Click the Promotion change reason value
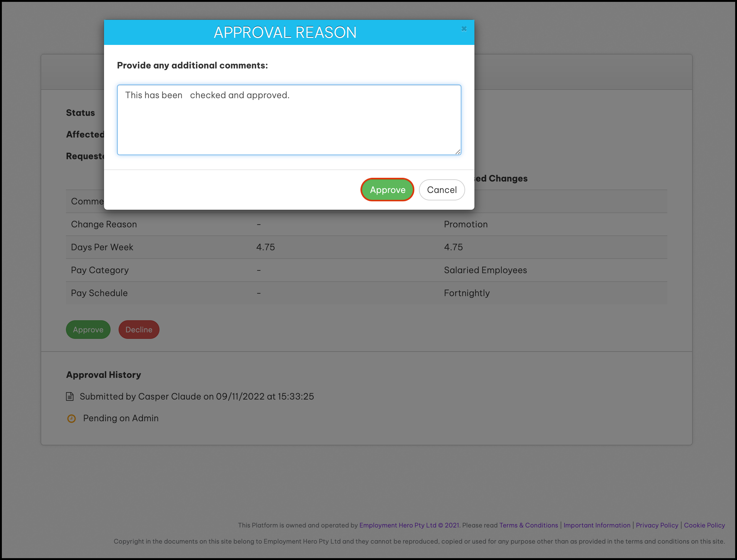737x560 pixels. click(x=465, y=224)
